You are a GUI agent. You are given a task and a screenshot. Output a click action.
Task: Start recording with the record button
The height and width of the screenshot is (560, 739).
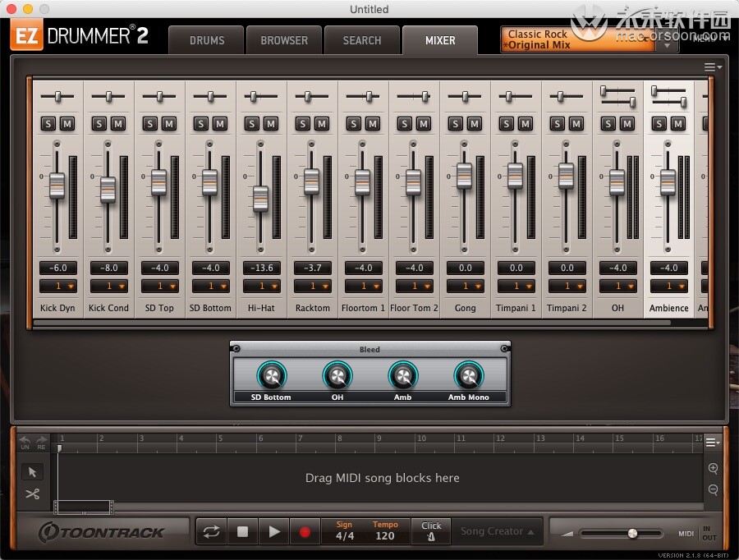click(x=305, y=532)
